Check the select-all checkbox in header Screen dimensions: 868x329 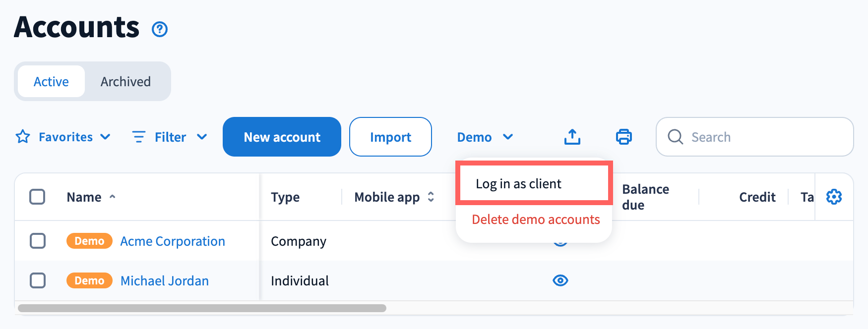37,197
